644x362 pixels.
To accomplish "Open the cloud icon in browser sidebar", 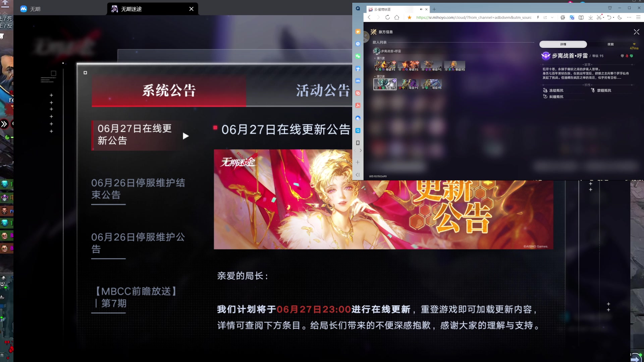I will click(x=358, y=118).
